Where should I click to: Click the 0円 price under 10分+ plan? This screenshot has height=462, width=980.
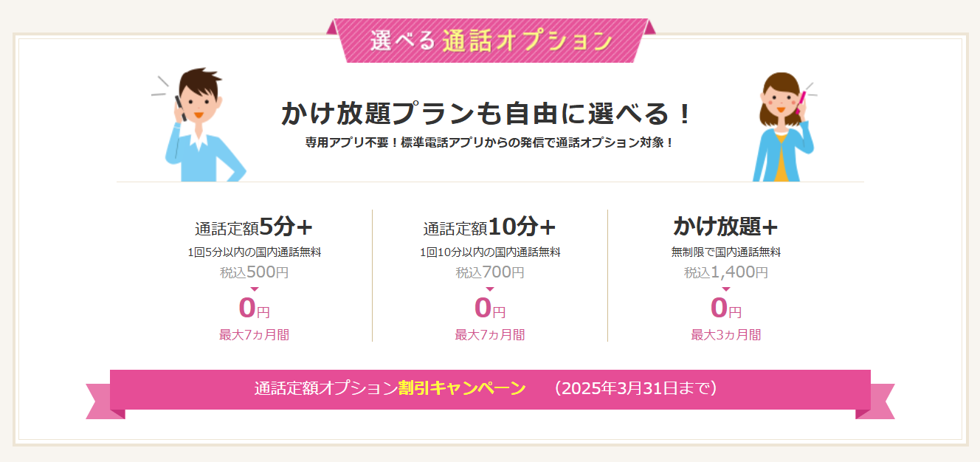click(x=490, y=307)
